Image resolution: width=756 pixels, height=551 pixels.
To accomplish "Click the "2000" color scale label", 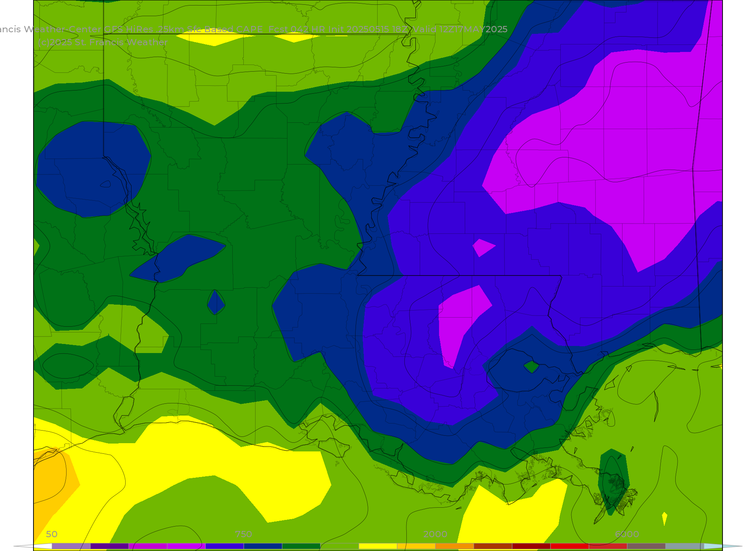I will 435,534.
